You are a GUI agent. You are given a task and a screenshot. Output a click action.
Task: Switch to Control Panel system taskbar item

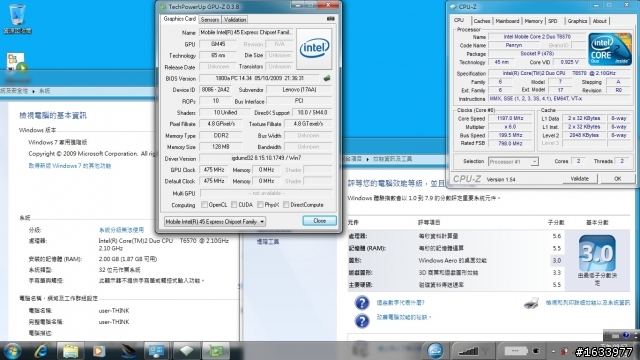pos(157,351)
